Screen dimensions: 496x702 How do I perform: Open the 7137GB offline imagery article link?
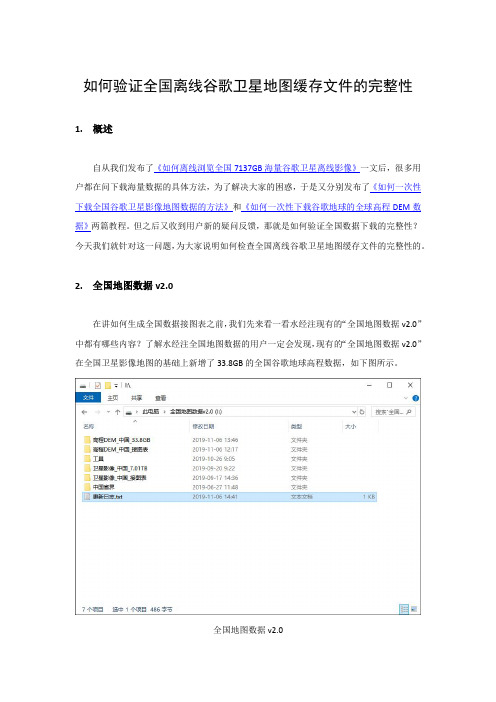[257, 168]
